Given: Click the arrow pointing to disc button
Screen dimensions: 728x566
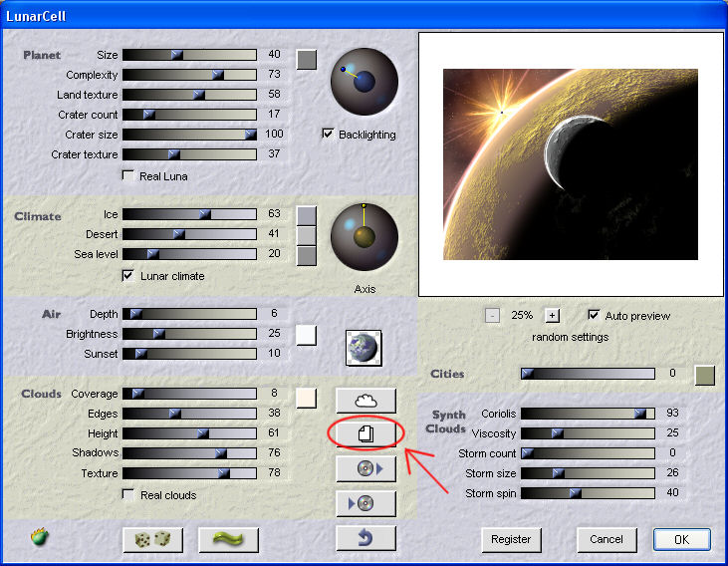Looking at the screenshot, I should point(365,503).
